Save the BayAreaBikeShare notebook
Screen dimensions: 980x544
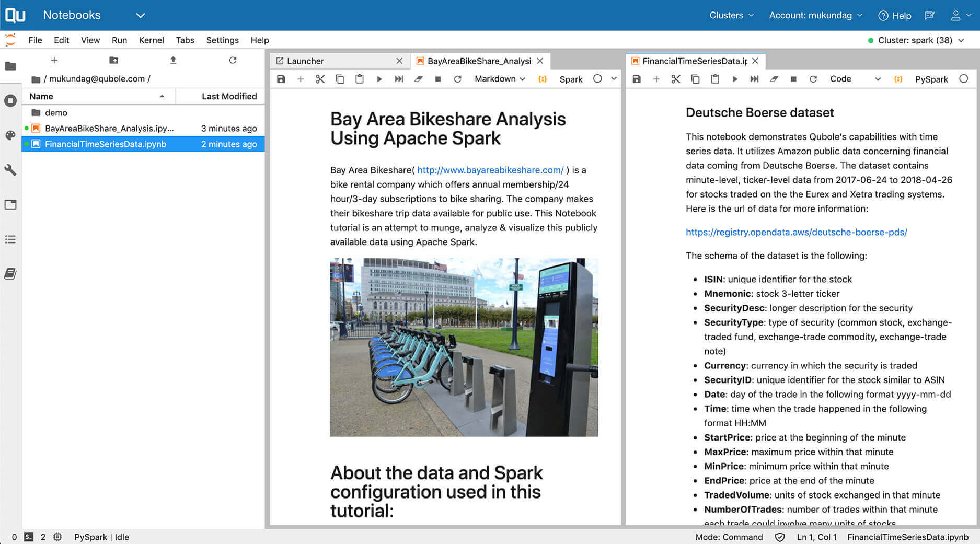(x=281, y=79)
